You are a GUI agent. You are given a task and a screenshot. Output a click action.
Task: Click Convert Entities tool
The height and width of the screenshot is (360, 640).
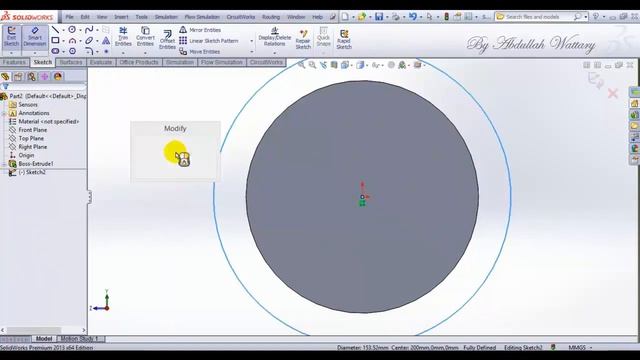coord(145,36)
